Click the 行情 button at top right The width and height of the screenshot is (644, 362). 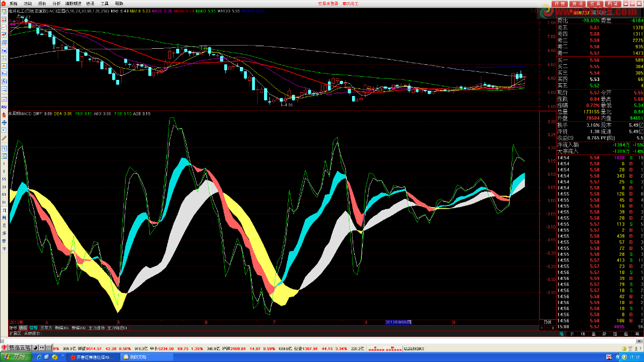560,3
